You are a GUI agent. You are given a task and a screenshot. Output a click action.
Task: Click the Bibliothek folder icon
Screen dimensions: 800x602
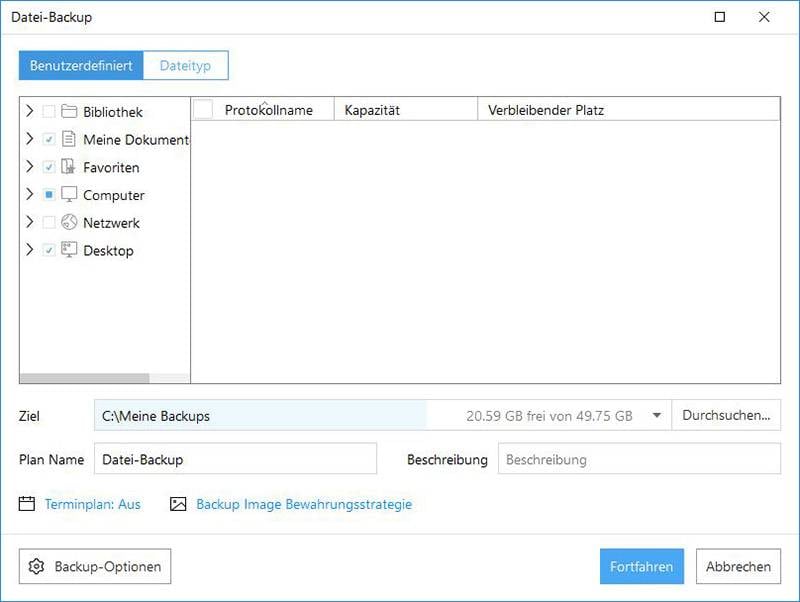[x=69, y=112]
